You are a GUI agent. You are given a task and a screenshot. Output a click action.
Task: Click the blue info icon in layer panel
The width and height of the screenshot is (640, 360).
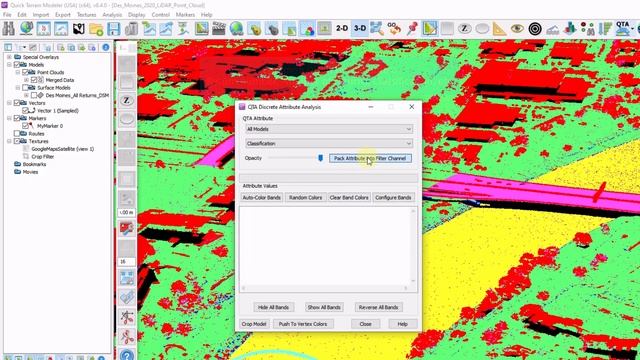point(106,47)
